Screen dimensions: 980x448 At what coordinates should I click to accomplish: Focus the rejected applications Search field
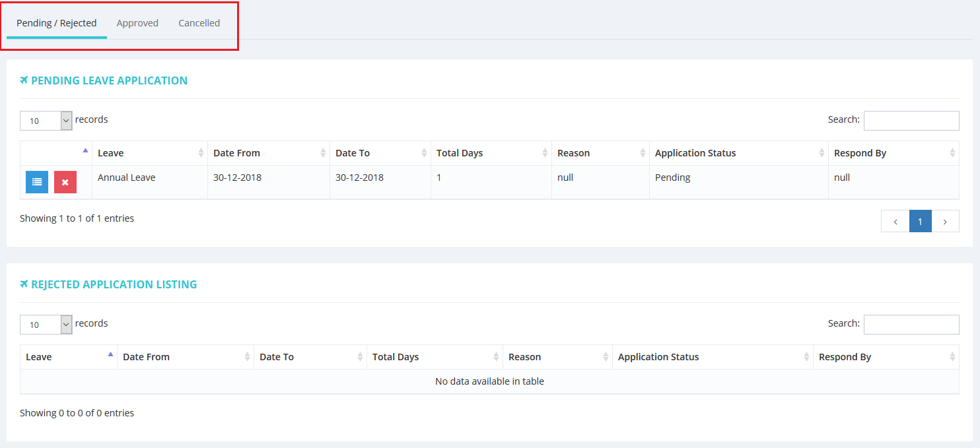click(911, 325)
